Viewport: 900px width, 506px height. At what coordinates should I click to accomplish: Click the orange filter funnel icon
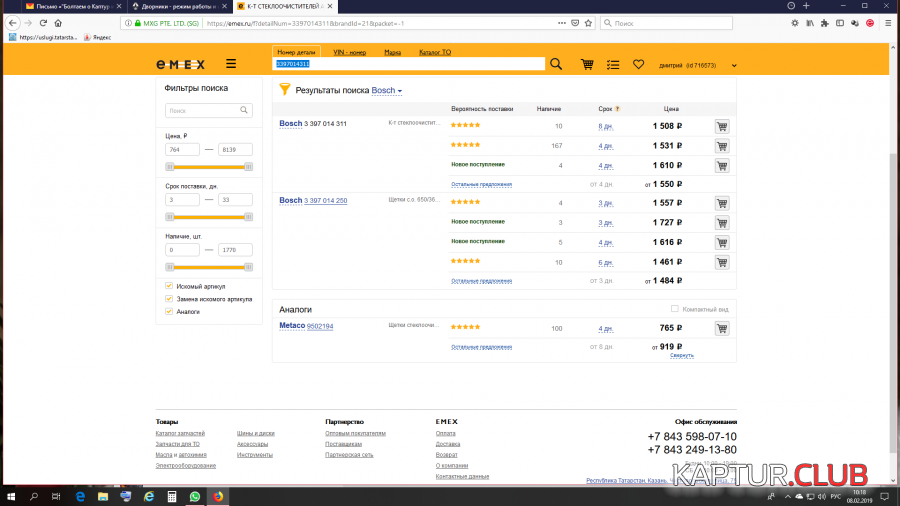pyautogui.click(x=285, y=89)
